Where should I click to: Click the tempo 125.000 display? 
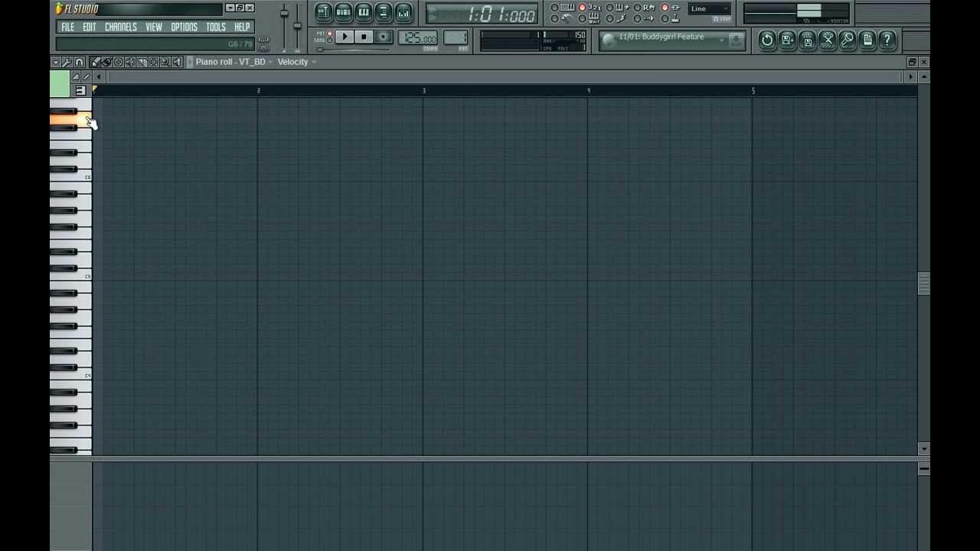(x=418, y=37)
